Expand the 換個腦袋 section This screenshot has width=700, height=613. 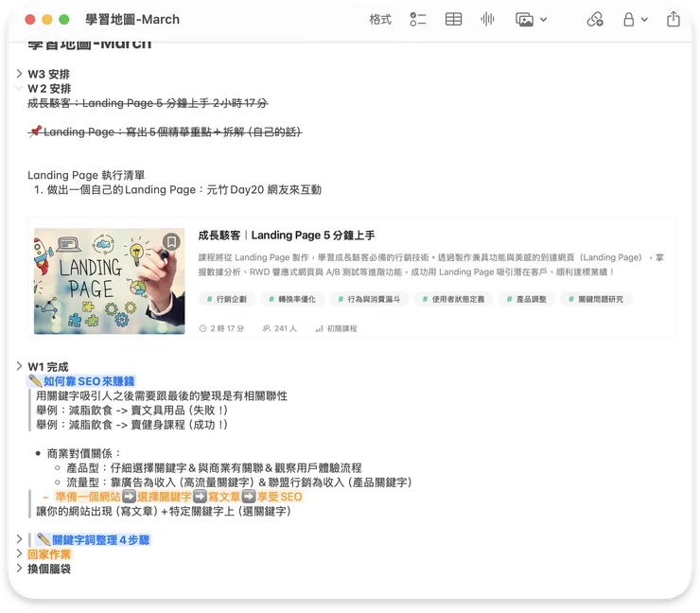tap(19, 569)
